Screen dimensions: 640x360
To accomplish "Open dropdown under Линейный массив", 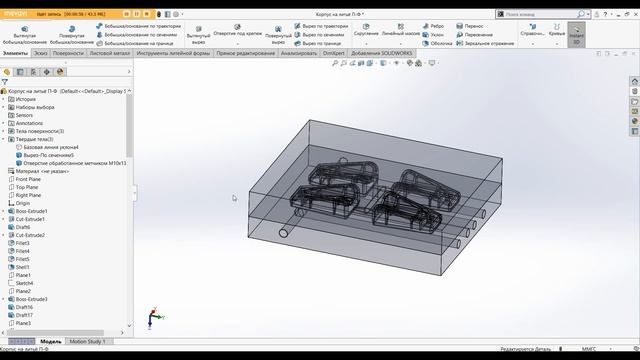I will 401,44.
